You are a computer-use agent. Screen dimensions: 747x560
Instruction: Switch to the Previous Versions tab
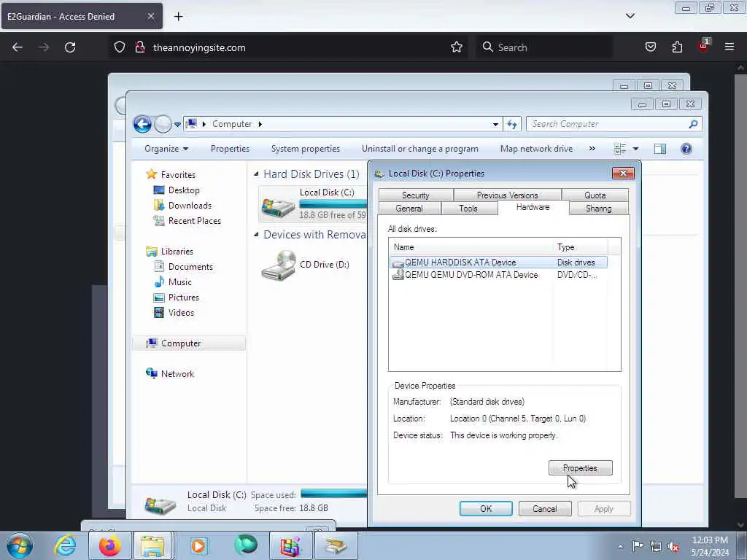[508, 195]
